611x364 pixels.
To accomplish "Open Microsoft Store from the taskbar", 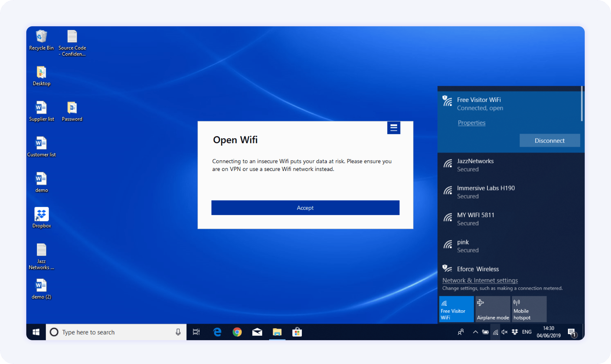I will pos(297,332).
